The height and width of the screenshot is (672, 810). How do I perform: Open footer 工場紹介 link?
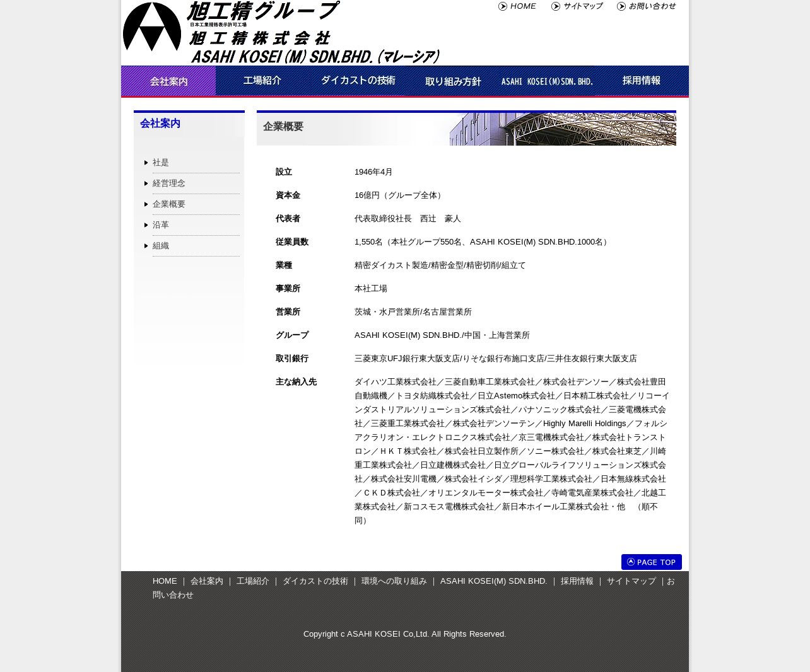(x=253, y=581)
